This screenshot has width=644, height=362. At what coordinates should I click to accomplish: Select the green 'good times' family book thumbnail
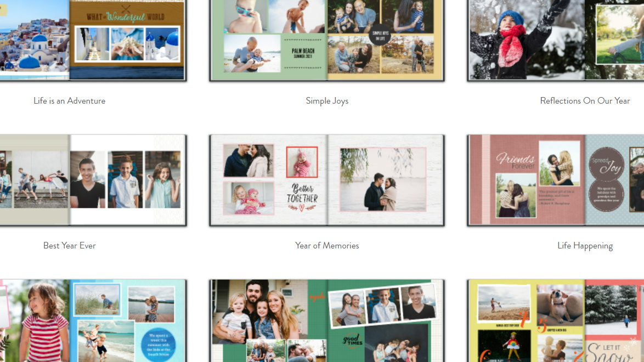pos(327,320)
